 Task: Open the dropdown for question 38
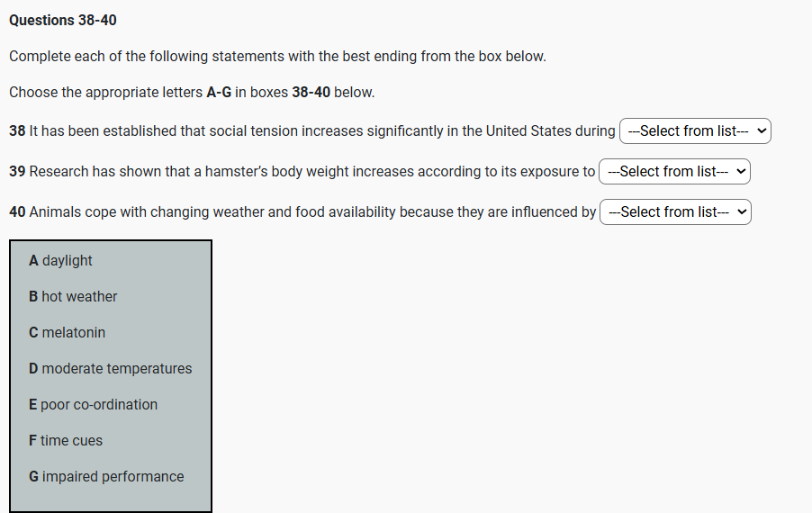coord(695,131)
